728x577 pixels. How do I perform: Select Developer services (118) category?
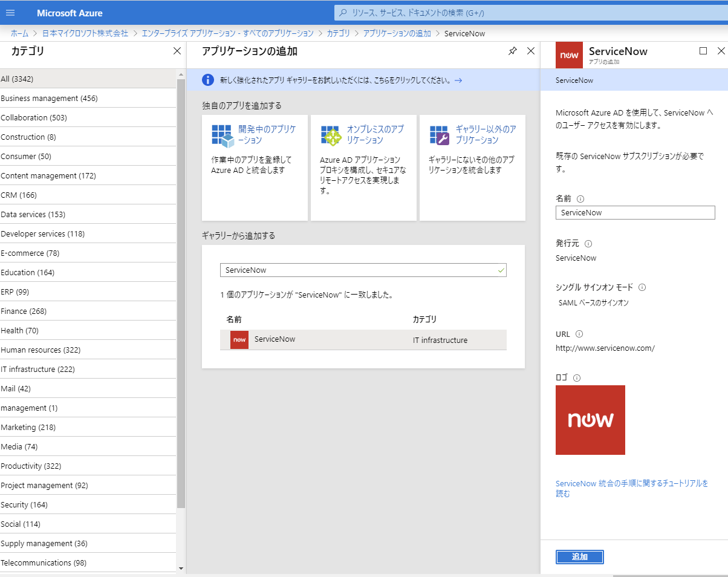coord(88,233)
